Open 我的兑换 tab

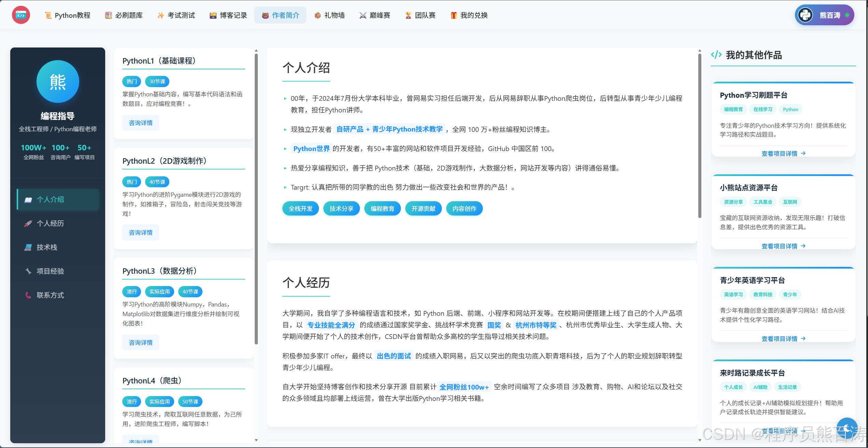pos(469,15)
